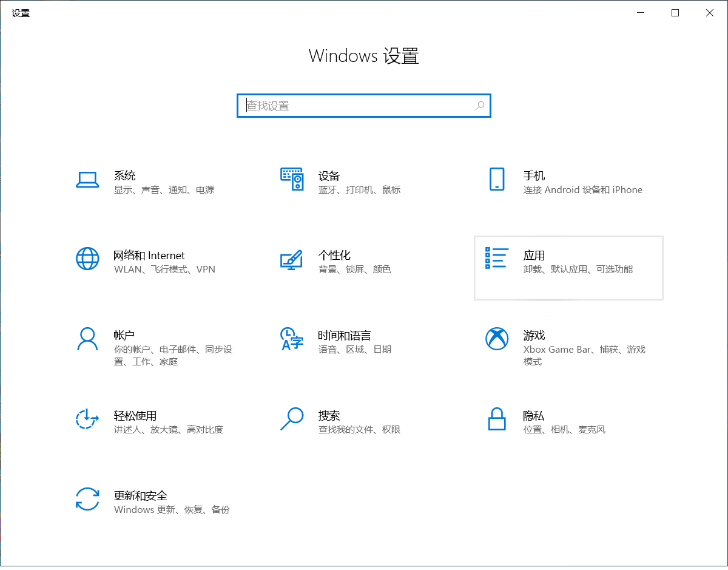
Task: Click the 游戏 Xbox icon
Action: click(x=497, y=339)
